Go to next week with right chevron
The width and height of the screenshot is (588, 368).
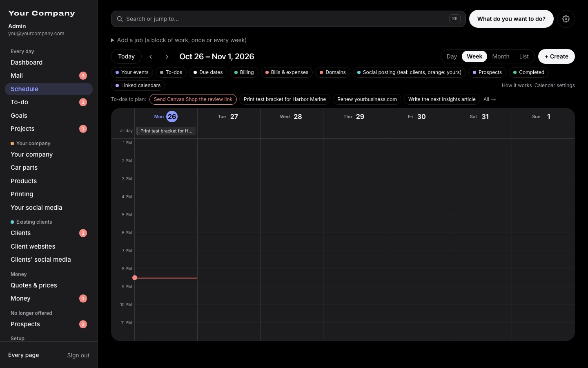[x=167, y=57]
